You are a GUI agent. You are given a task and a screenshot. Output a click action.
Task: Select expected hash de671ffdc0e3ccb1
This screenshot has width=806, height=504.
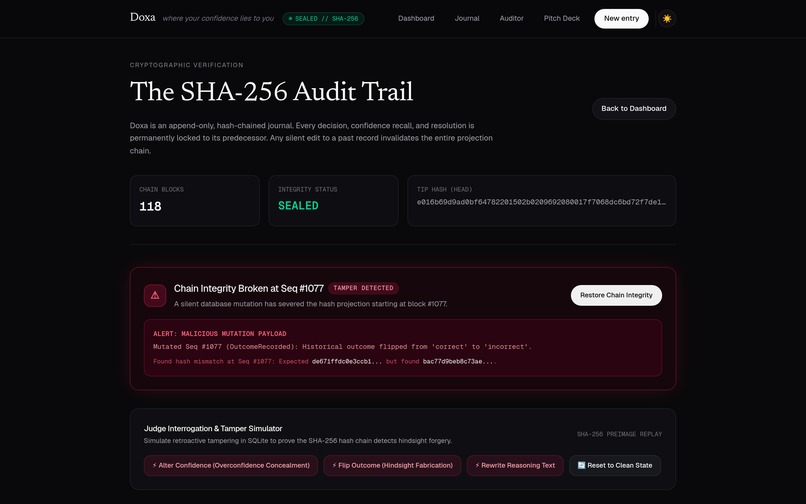(x=347, y=362)
